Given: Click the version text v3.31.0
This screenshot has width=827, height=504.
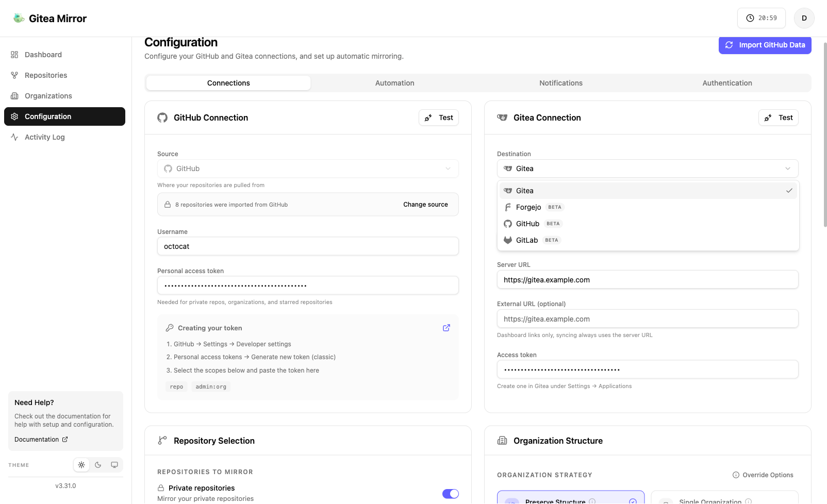Looking at the screenshot, I should click(x=65, y=486).
